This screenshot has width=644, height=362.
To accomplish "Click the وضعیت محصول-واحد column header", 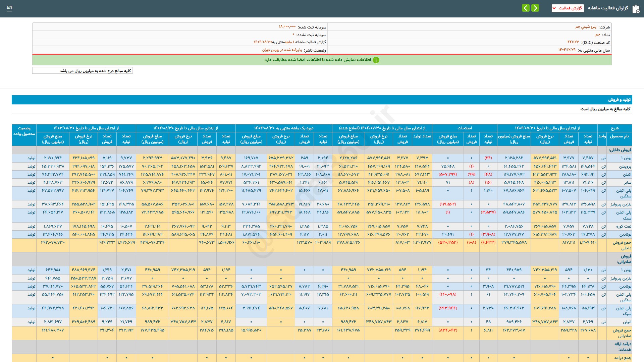I will click(x=24, y=131).
